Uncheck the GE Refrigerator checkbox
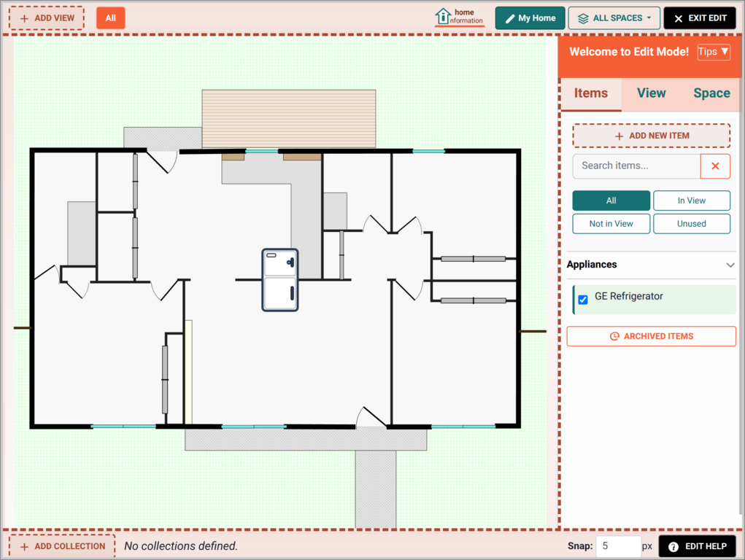745x560 pixels. [583, 300]
